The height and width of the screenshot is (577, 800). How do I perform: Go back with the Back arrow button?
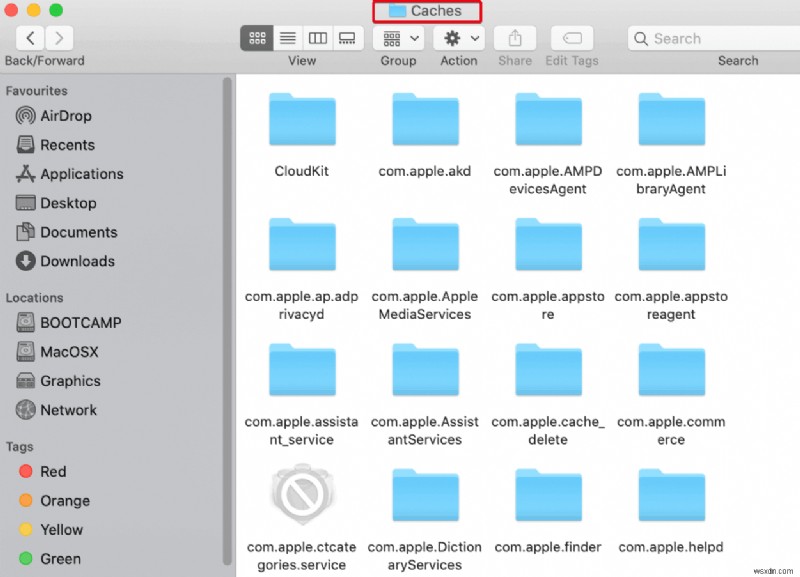(30, 38)
